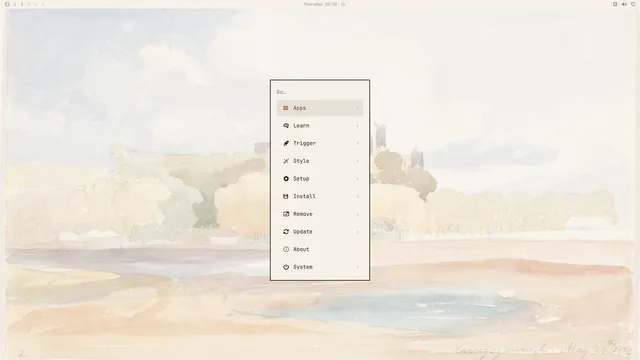Click the About info icon
The height and width of the screenshot is (360, 640).
click(286, 249)
